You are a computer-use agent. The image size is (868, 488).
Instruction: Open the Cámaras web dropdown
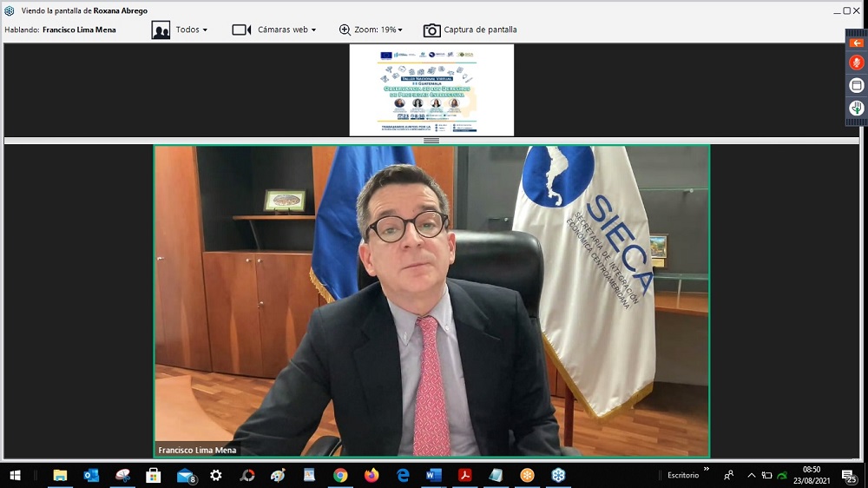(x=286, y=30)
